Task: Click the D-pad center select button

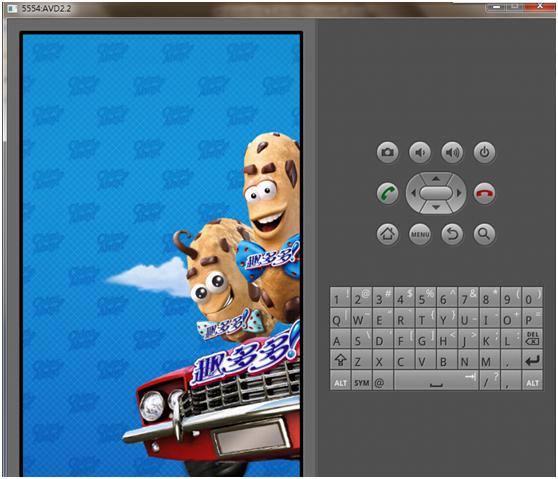Action: [436, 193]
